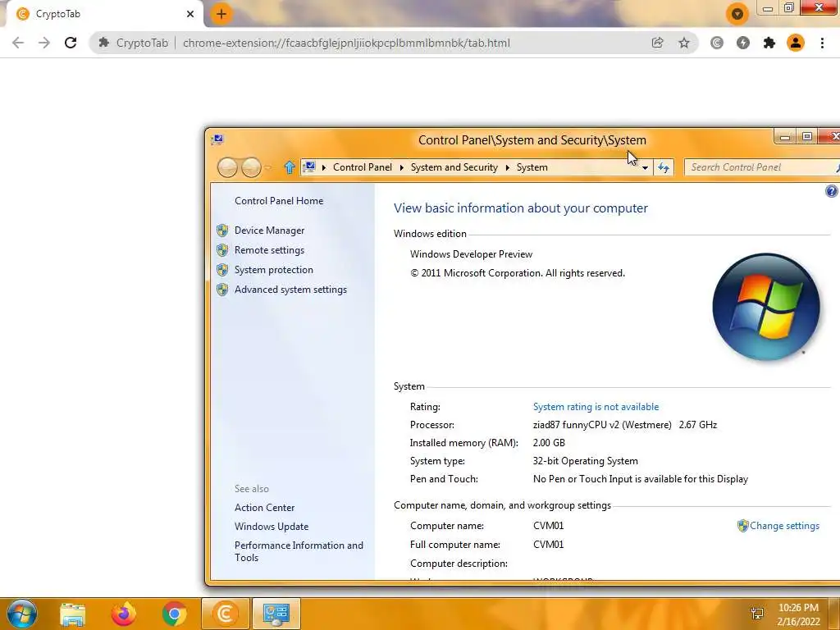840x630 pixels.
Task: Open CryptoTab extension icon in toolbar
Action: [x=717, y=43]
